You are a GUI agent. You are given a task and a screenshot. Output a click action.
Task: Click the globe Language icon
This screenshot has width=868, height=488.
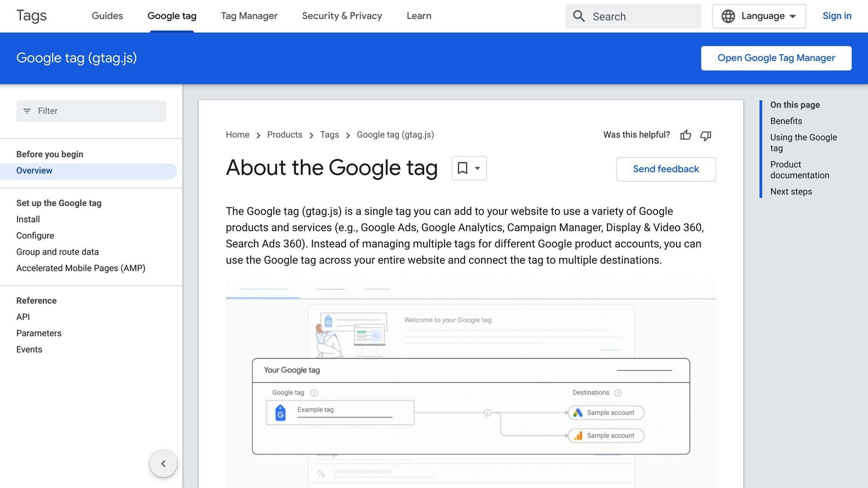click(728, 16)
